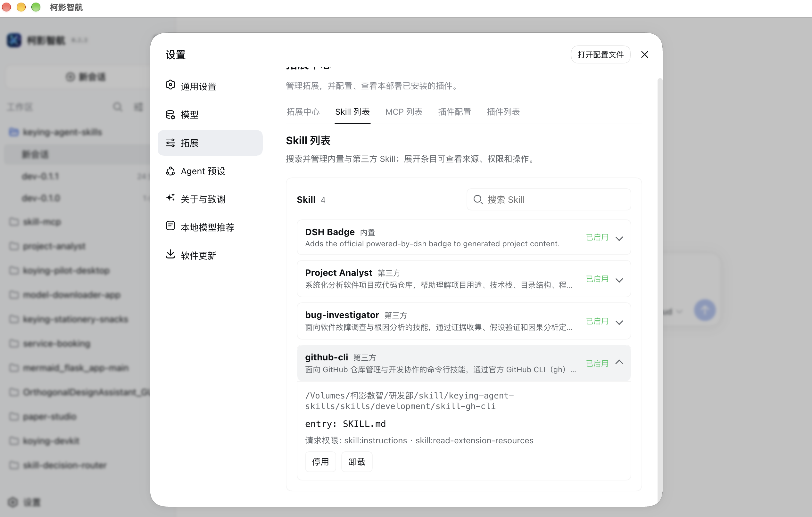Focus the 搜索 Skill input field
The width and height of the screenshot is (812, 517).
click(x=549, y=200)
